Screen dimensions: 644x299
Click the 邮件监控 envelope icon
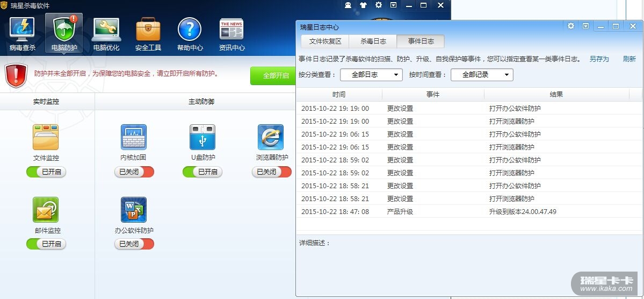pyautogui.click(x=46, y=210)
